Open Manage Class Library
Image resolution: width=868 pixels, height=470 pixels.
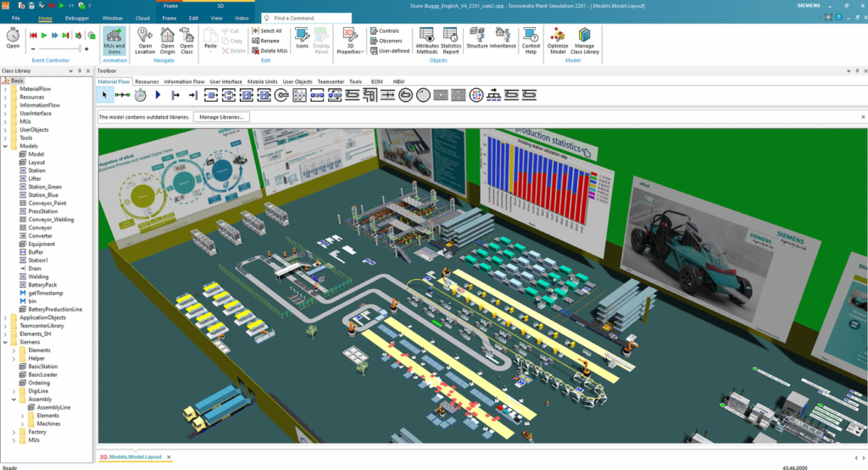[585, 41]
